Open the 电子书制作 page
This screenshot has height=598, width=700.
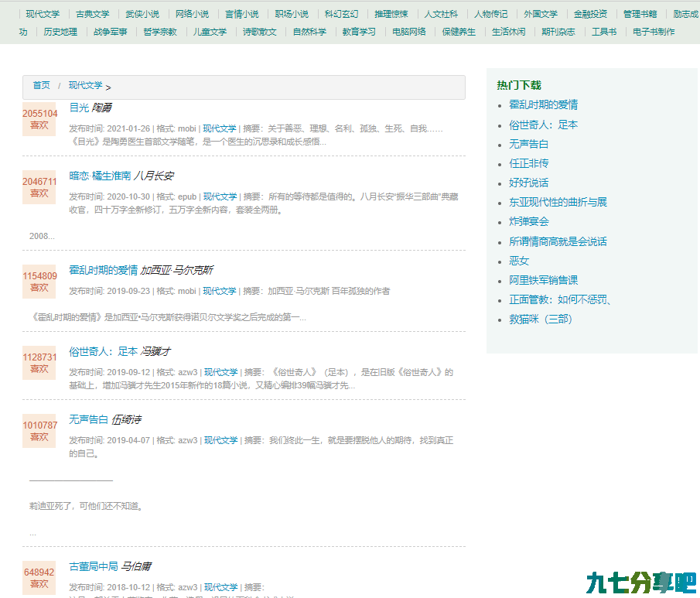tap(654, 32)
